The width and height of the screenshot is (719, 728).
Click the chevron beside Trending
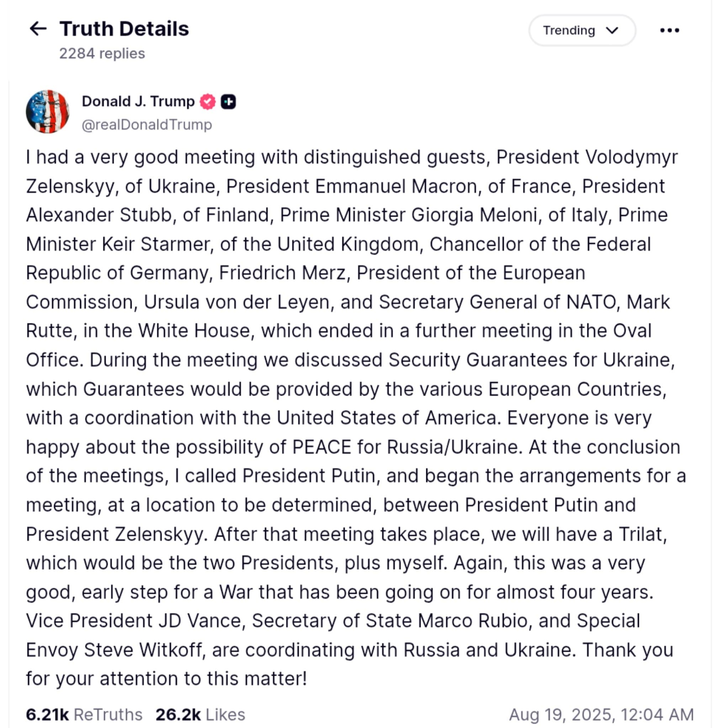coord(612,31)
